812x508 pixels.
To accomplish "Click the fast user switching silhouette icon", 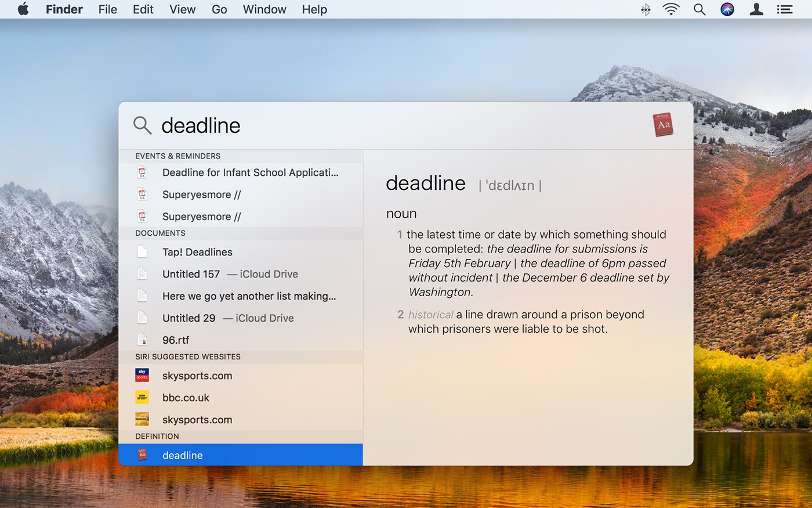I will [756, 9].
